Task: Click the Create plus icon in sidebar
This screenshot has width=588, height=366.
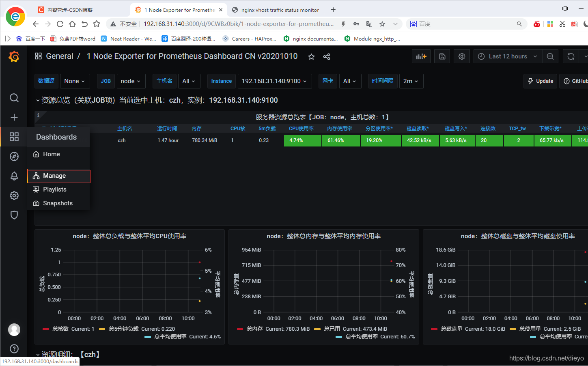Action: (14, 117)
